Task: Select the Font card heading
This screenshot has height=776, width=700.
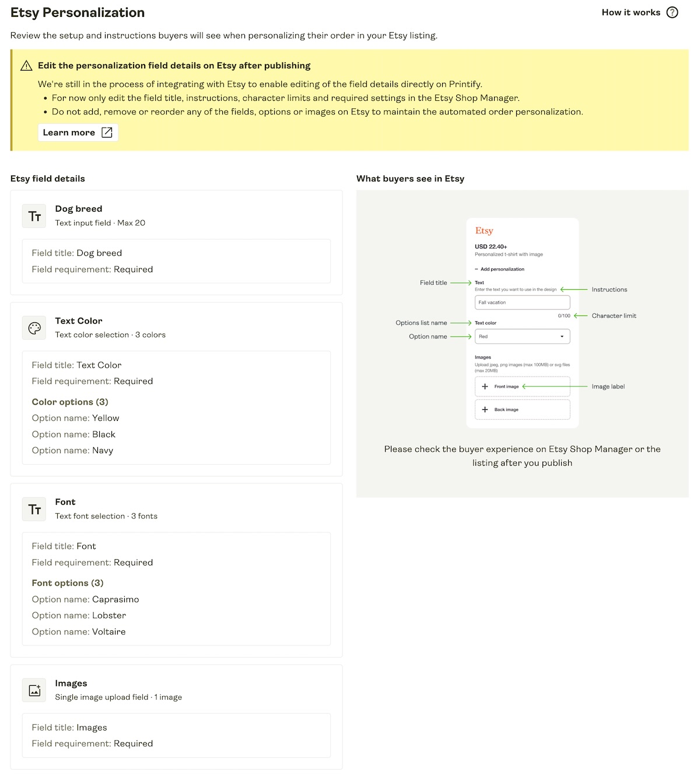Action: tap(65, 502)
